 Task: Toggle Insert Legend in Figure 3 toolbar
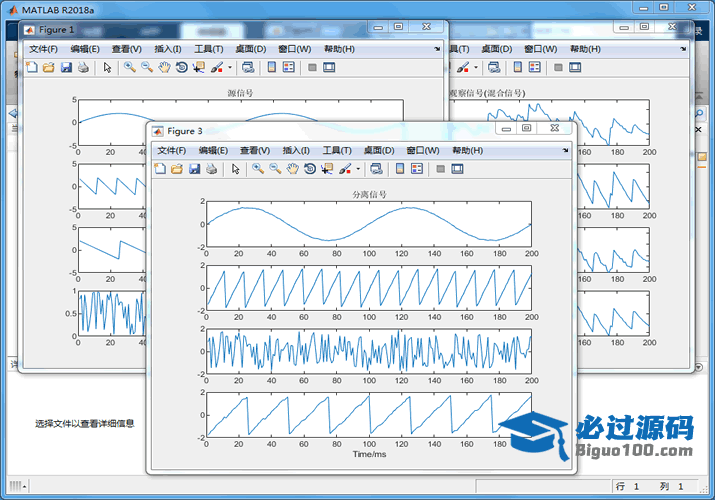pyautogui.click(x=417, y=169)
